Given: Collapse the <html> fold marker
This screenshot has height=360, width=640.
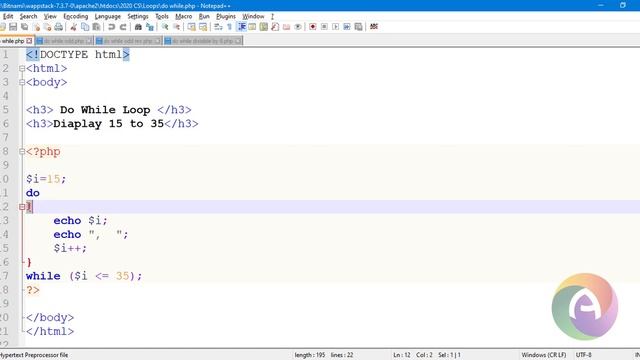Looking at the screenshot, I should [x=22, y=69].
